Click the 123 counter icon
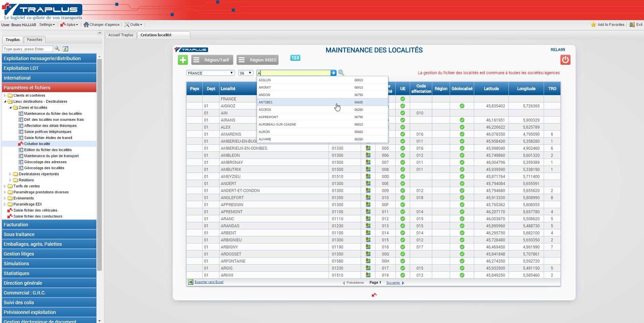Screen dimensions: 644x323 [x=295, y=58]
